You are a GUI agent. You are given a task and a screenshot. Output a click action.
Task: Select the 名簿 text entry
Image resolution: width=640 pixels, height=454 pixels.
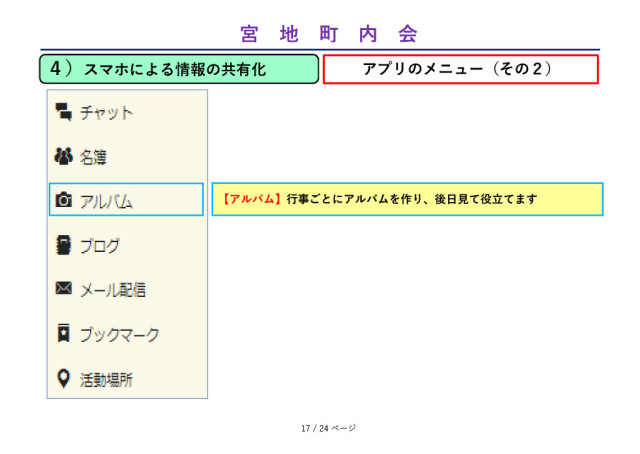[94, 157]
